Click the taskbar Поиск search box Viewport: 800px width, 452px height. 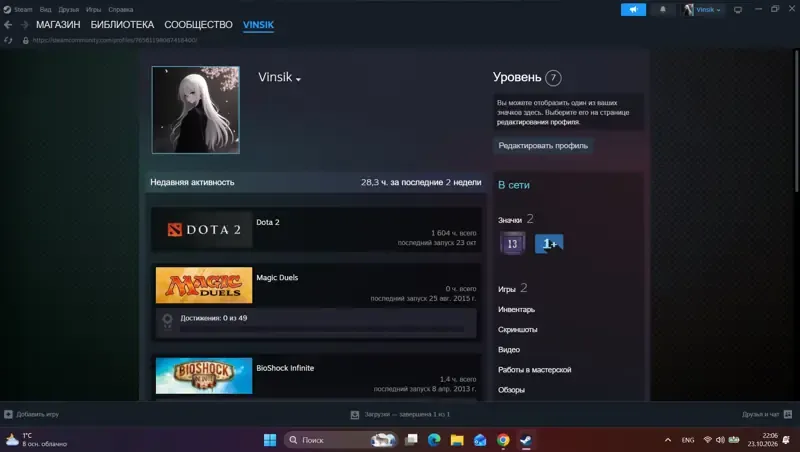pyautogui.click(x=341, y=440)
